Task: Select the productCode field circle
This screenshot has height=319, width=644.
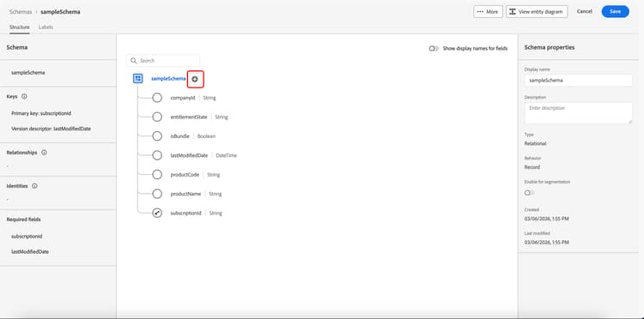Action: 157,175
